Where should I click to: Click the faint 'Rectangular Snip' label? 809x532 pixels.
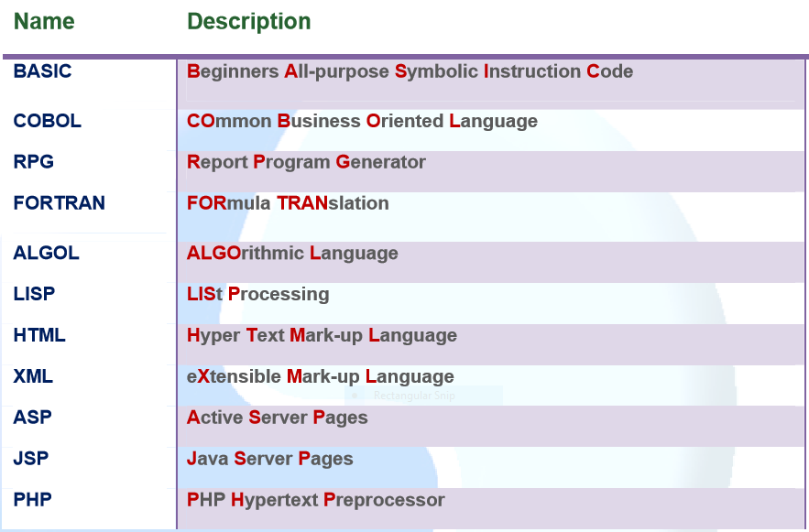click(x=414, y=396)
